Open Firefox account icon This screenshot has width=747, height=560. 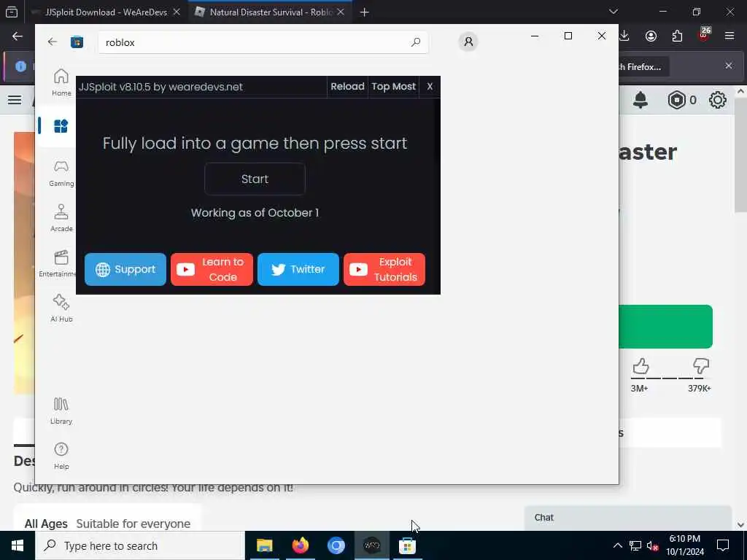click(x=651, y=36)
